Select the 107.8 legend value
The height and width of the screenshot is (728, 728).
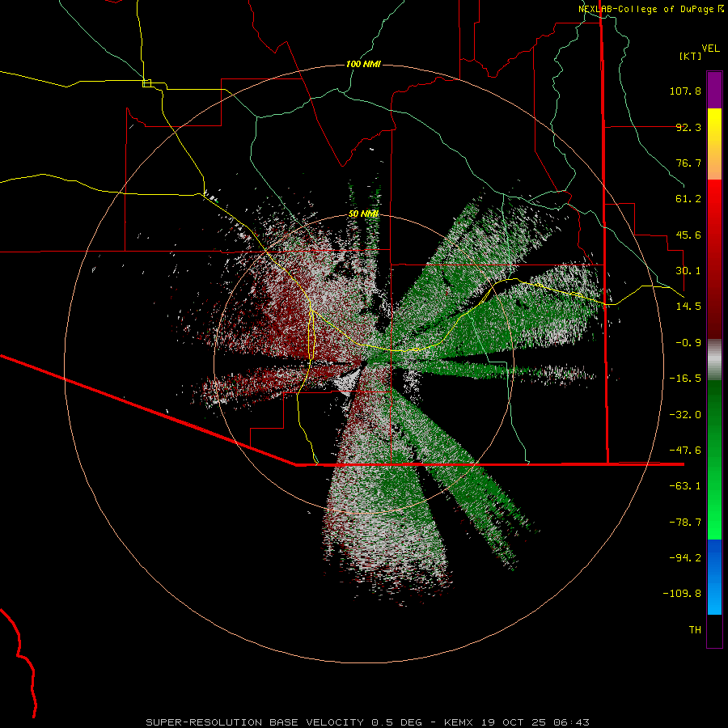(685, 91)
